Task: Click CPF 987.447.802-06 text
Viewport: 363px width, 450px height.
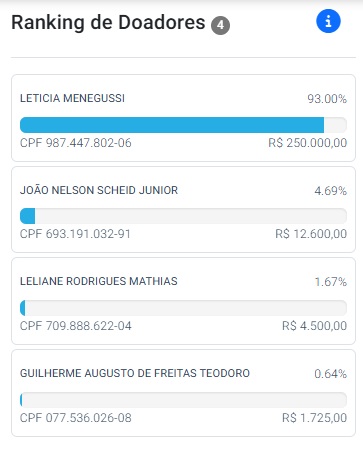Action: coord(76,143)
